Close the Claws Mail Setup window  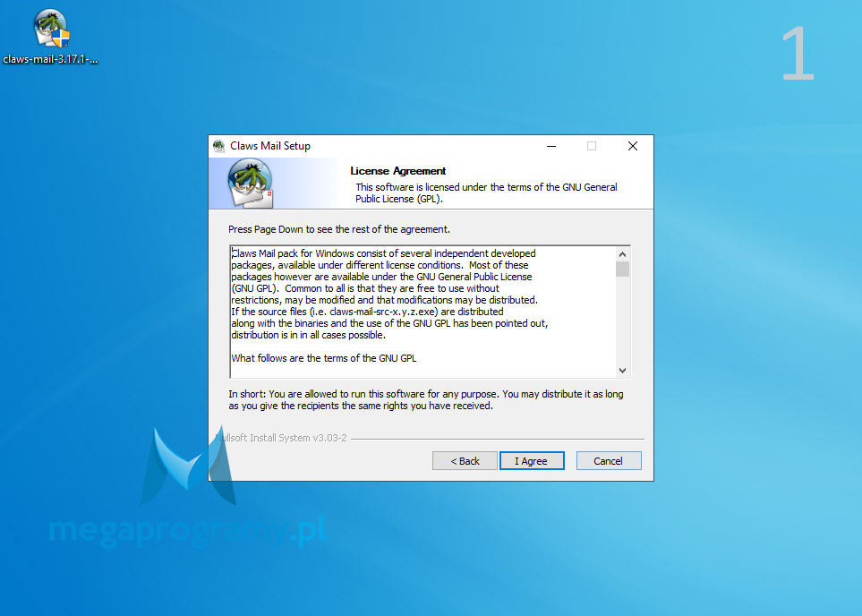coord(633,146)
